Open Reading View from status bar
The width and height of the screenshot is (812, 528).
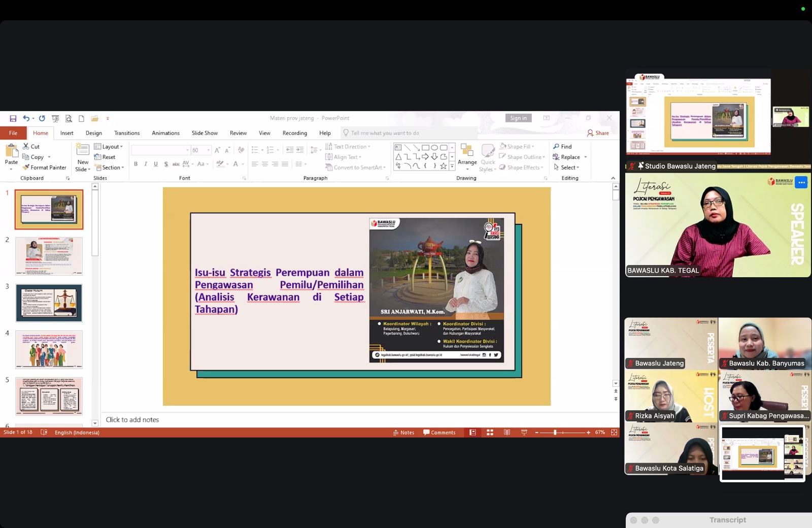coord(507,433)
